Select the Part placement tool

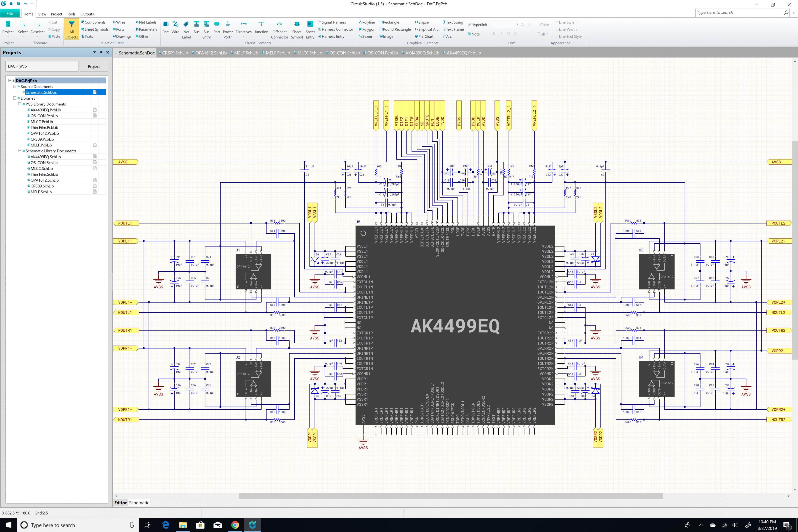165,27
